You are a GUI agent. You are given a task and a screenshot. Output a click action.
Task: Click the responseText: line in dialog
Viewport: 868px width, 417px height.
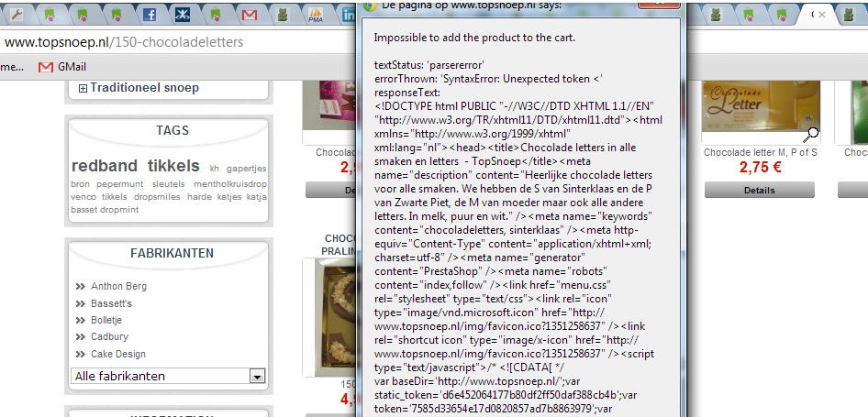[x=406, y=93]
